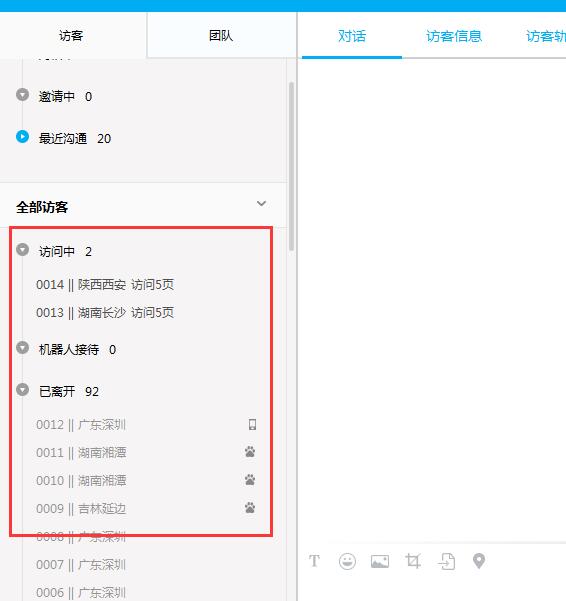Select departed visitor 0009 吉林延边
566x601 pixels.
click(x=81, y=509)
